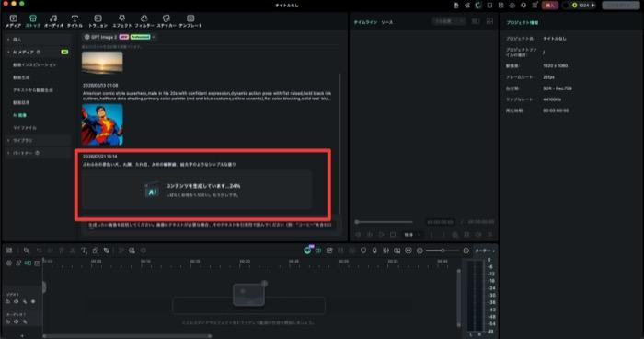The height and width of the screenshot is (339, 644).
Task: Click the play button in preview
Action: 381,235
